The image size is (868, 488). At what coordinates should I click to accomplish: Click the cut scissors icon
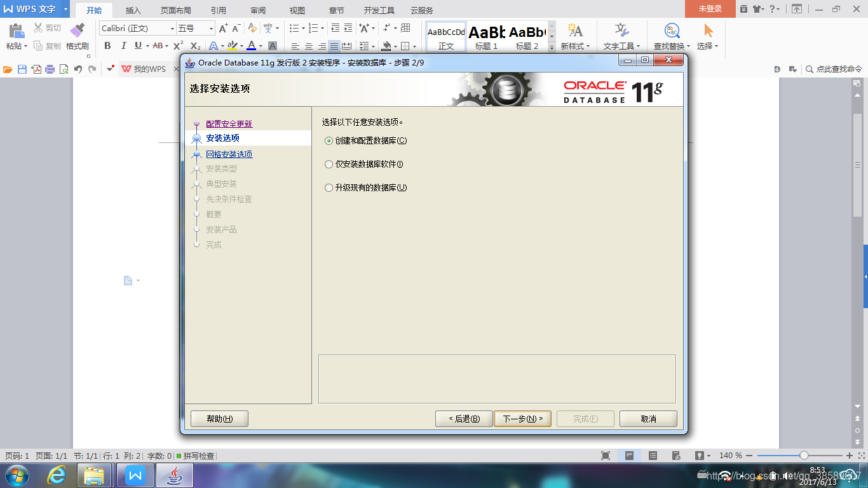[38, 28]
